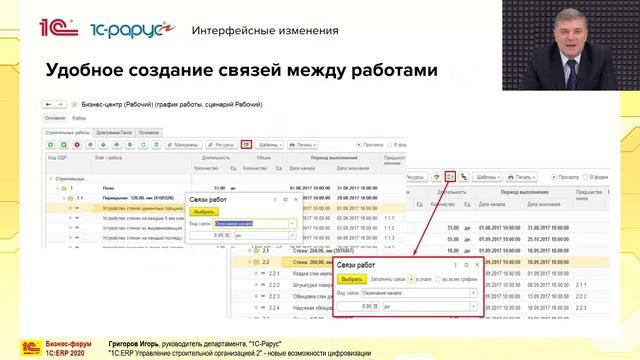
Task: Select 'во всем графике' radio option
Action: click(x=438, y=279)
